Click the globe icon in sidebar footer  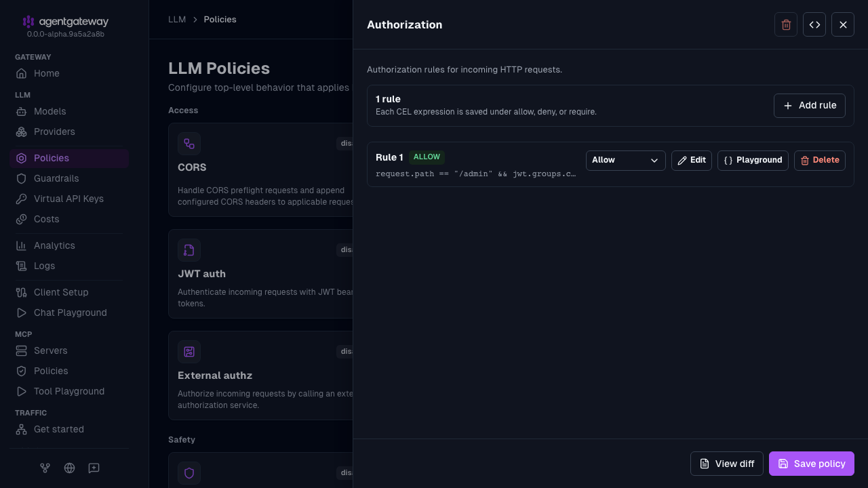point(69,468)
